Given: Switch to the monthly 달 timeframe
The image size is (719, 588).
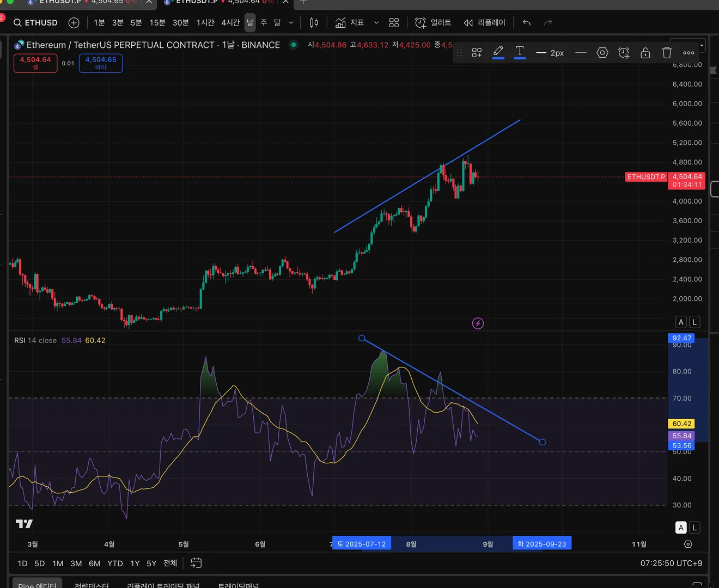Looking at the screenshot, I should tap(277, 23).
